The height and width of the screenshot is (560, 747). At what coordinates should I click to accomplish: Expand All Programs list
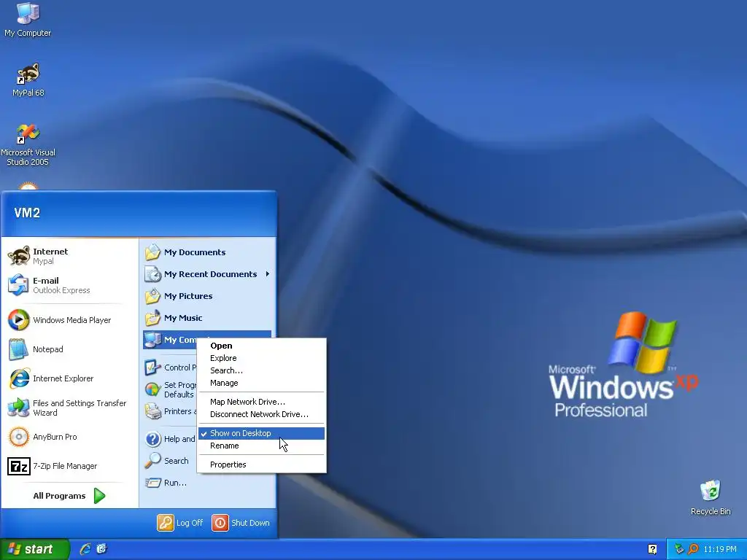click(69, 496)
